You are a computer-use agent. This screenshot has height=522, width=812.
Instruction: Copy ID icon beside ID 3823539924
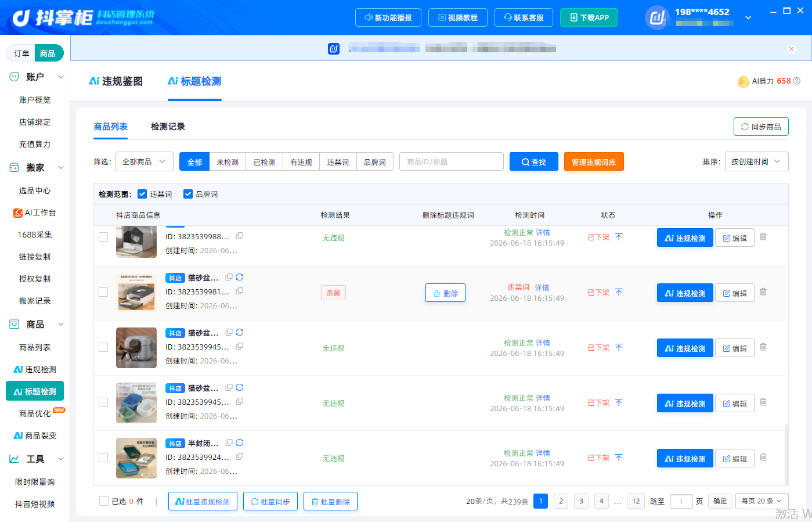(x=239, y=456)
